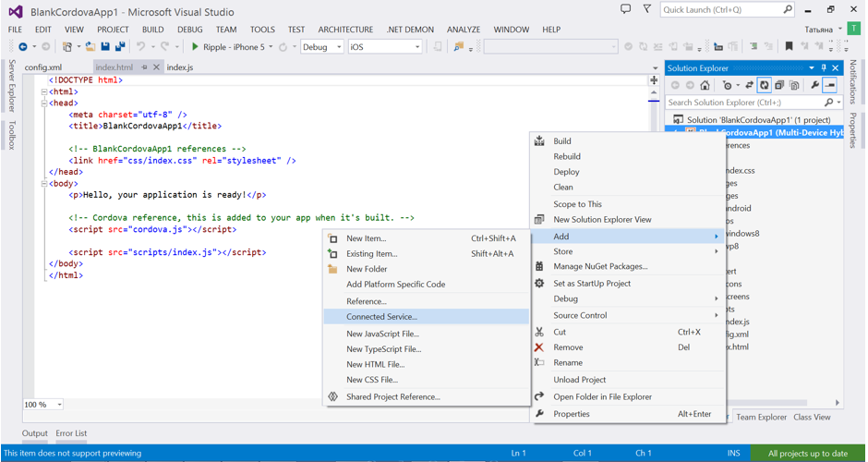Select Connected Service... from the Add submenu
The height and width of the screenshot is (462, 868).
point(381,317)
